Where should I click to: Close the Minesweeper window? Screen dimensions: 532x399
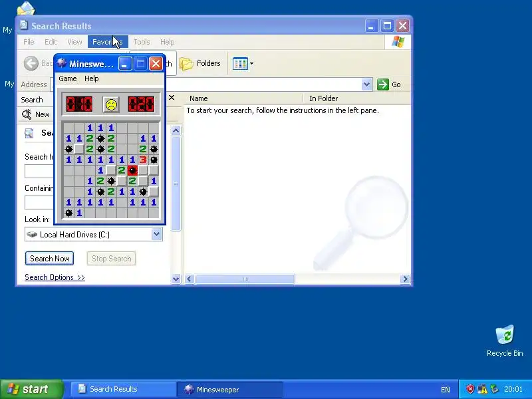(156, 64)
